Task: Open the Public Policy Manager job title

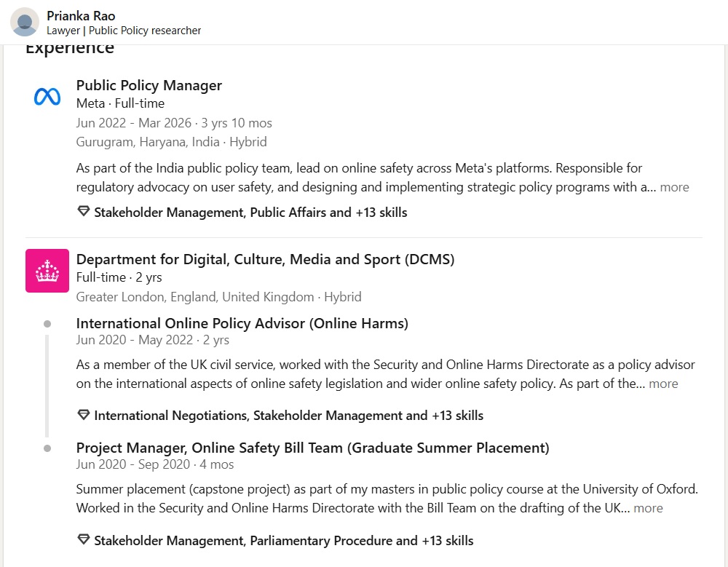Action: pos(149,85)
